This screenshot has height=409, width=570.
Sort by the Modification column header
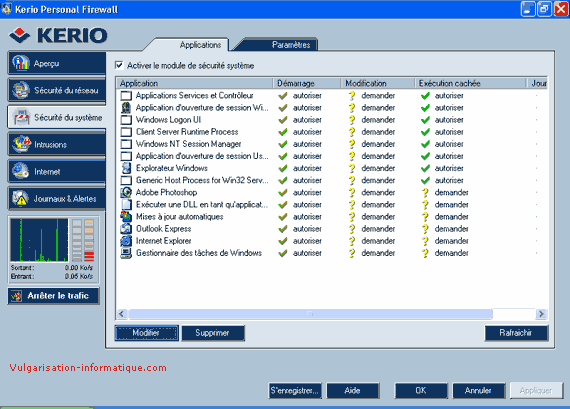pyautogui.click(x=378, y=83)
